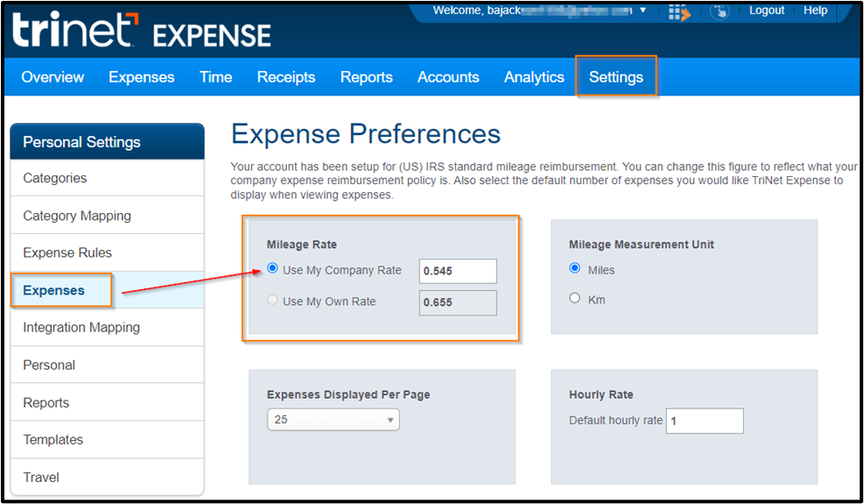Click the own rate field showing 0.655

458,303
